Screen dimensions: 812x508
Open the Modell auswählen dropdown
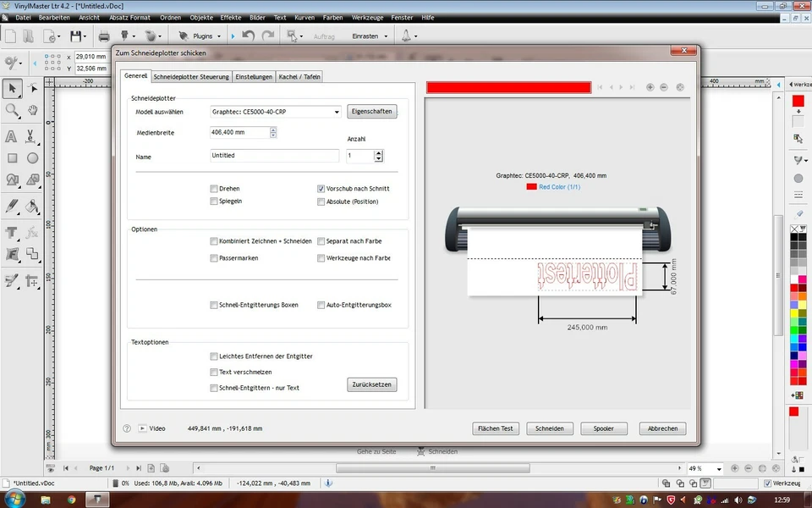point(337,112)
